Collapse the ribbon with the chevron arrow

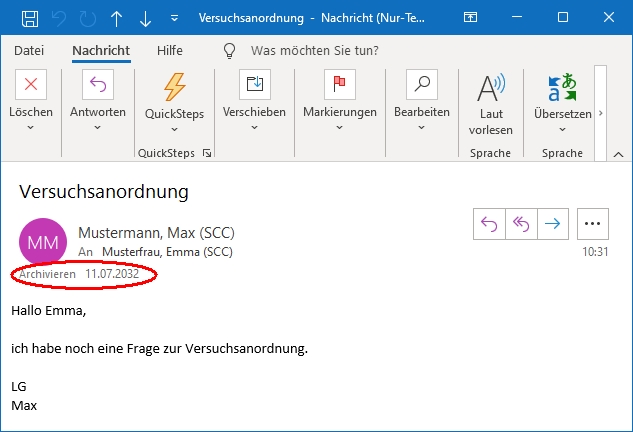click(617, 154)
